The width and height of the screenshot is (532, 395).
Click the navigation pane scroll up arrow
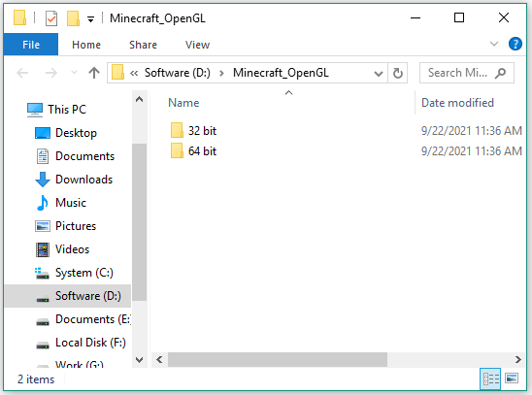tap(139, 99)
